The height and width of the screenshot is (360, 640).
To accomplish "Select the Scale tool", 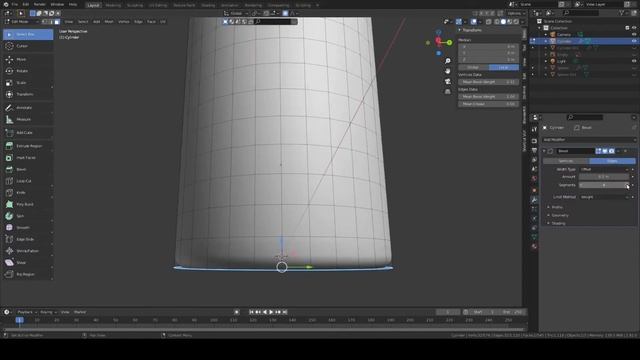I will coord(28,83).
